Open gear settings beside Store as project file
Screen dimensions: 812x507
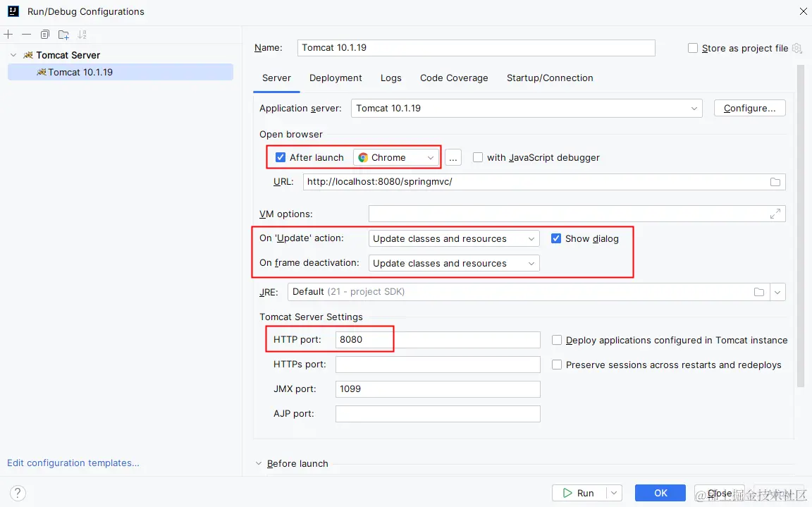797,48
